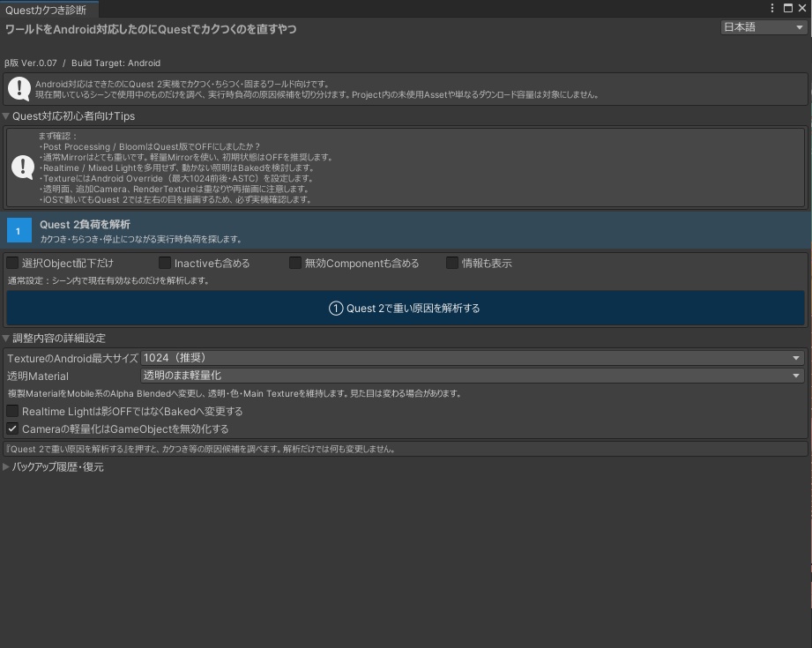Enable Realtime Lightは影OFFではなくBakedへ変更する checkbox
This screenshot has width=812, height=648.
[12, 411]
